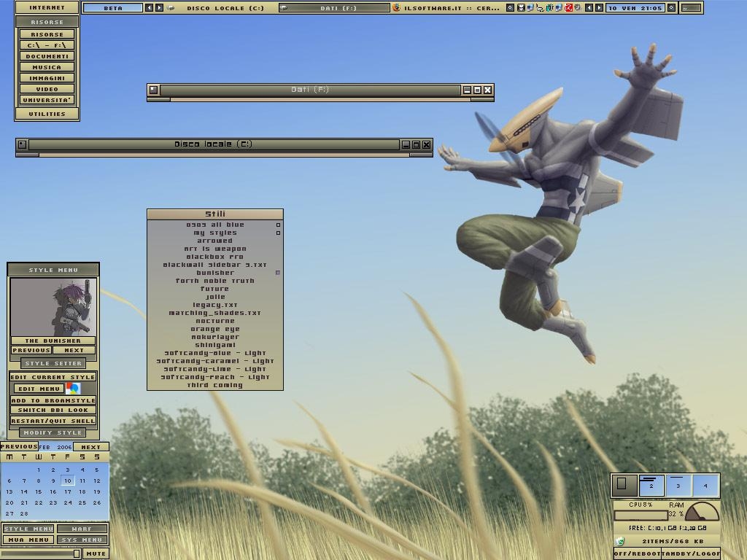
Task: Expand the Style Setter section
Action: [x=53, y=363]
